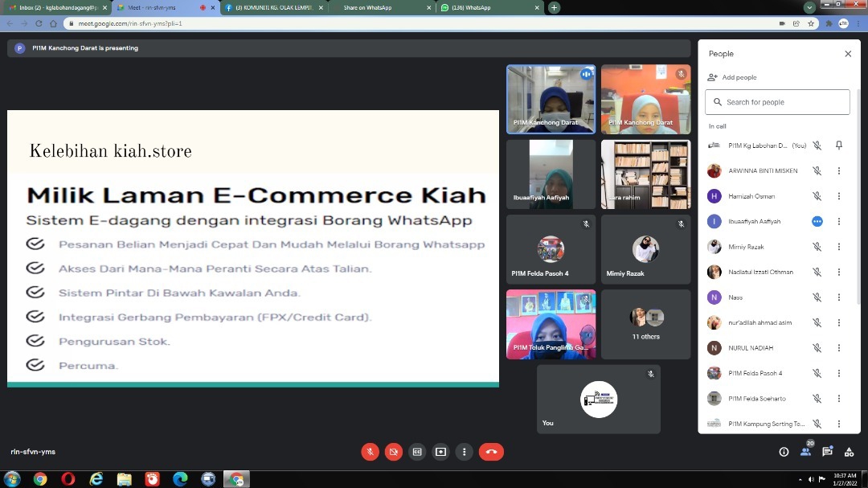868x488 pixels.
Task: Open the 11 others tile
Action: point(646,324)
